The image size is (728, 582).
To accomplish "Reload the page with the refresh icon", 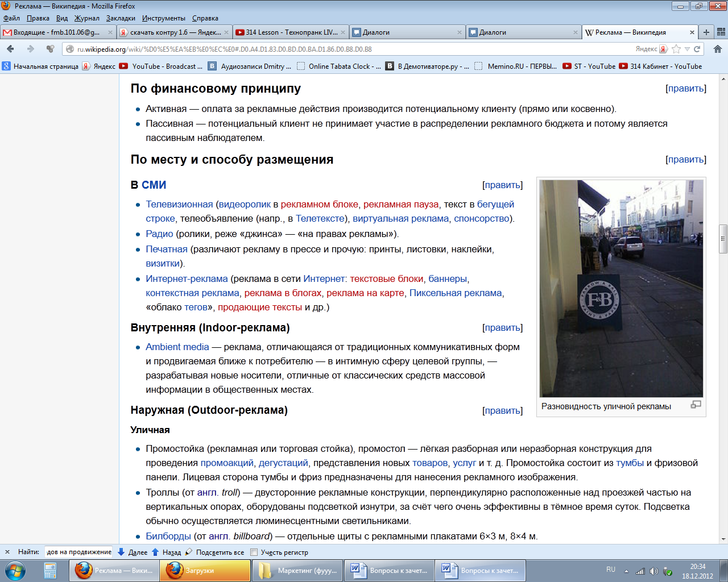I will [697, 49].
